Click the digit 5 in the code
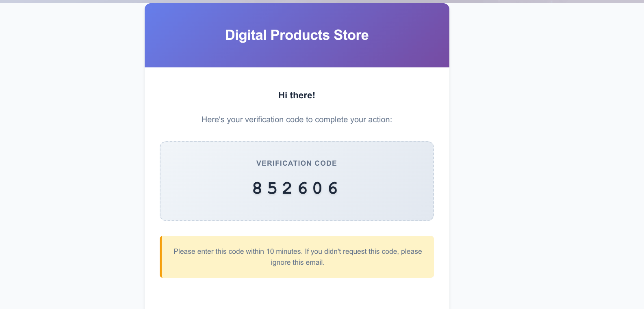Viewport: 644px width, 309px height. tap(272, 188)
